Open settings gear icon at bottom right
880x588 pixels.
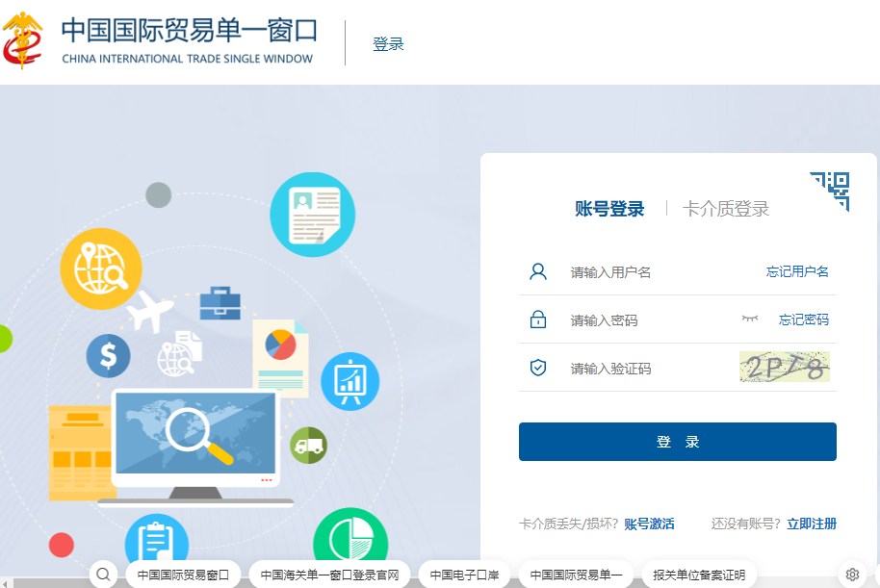pos(852,575)
